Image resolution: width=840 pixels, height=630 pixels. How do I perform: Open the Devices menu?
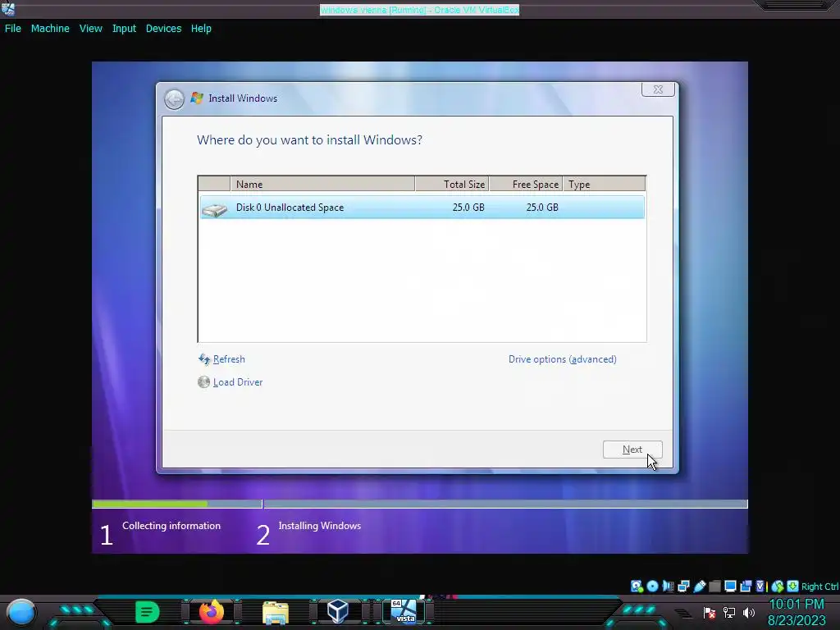163,29
